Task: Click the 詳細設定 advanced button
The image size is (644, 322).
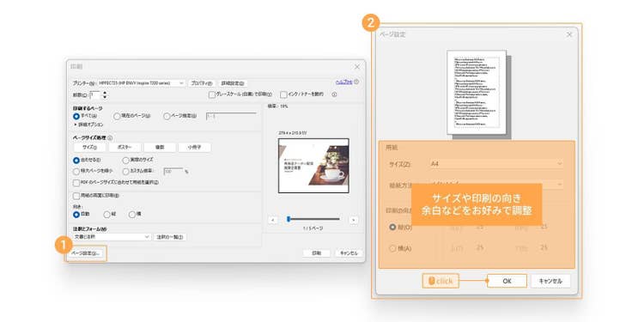Action: coord(233,83)
